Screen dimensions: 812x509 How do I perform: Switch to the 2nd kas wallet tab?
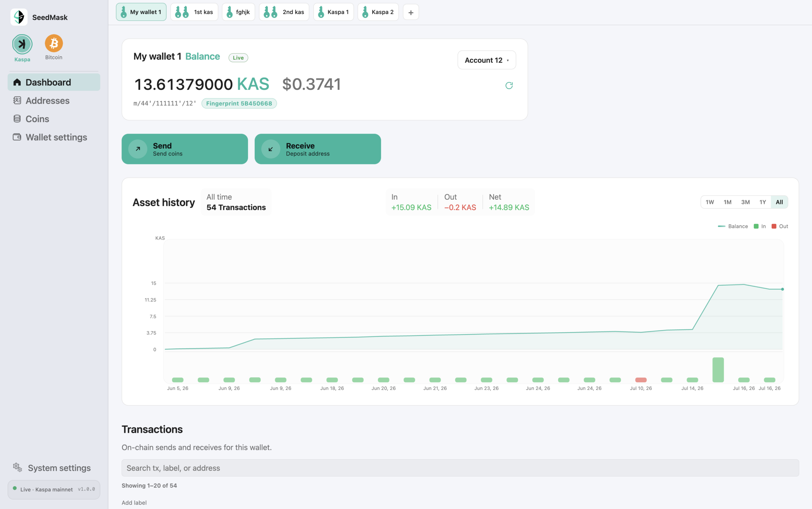[284, 12]
